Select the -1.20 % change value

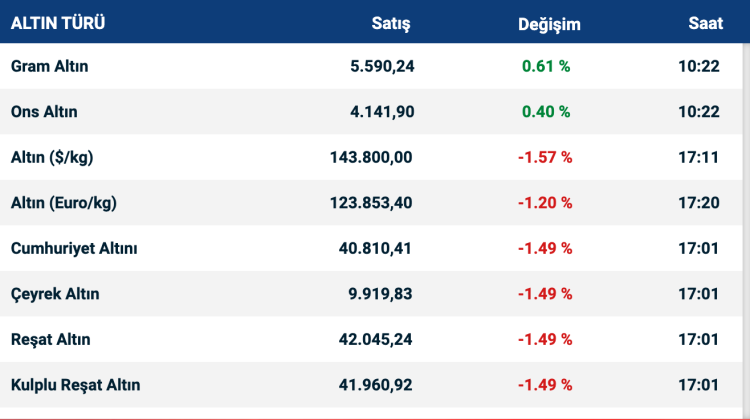544,202
